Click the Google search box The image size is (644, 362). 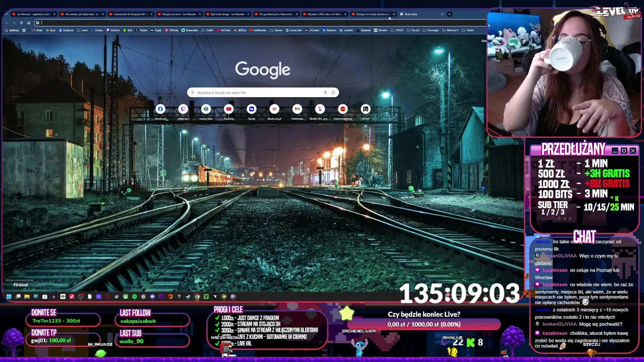point(263,93)
